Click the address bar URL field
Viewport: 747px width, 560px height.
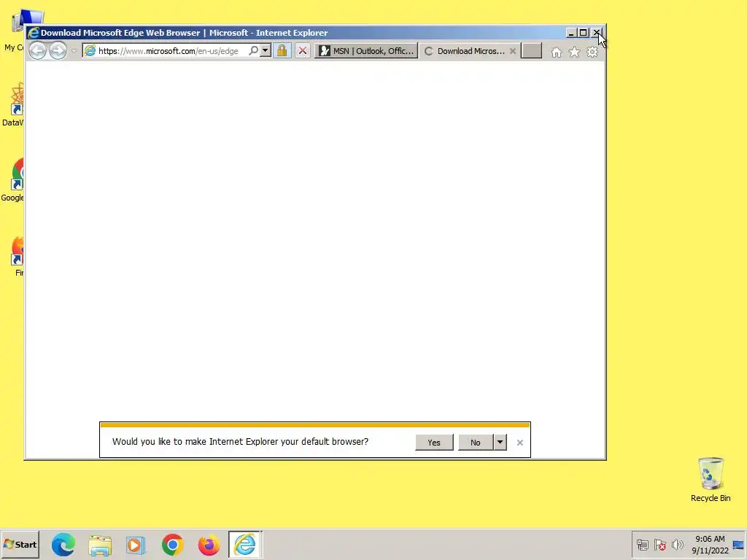(168, 51)
